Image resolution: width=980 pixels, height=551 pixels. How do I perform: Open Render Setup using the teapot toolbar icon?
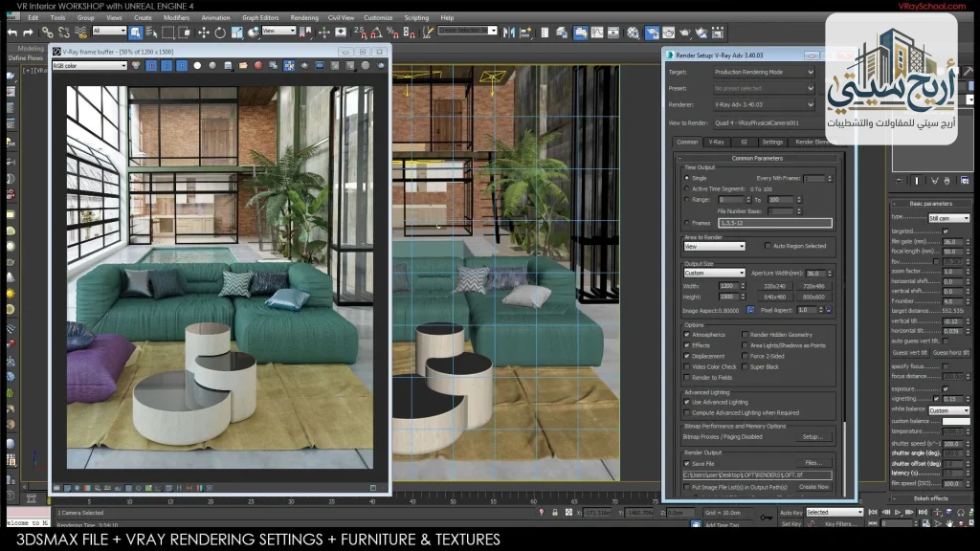[x=652, y=33]
